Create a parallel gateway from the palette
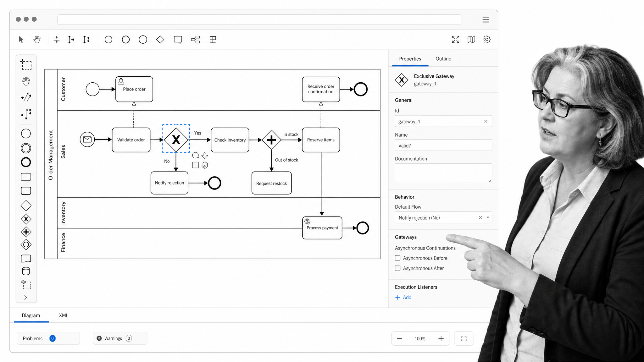Screen dimensions: 644x362 click(26, 232)
